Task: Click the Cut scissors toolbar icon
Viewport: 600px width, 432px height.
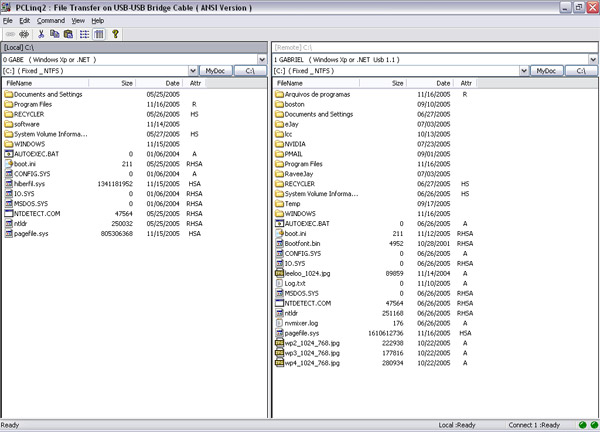Action: [43, 33]
